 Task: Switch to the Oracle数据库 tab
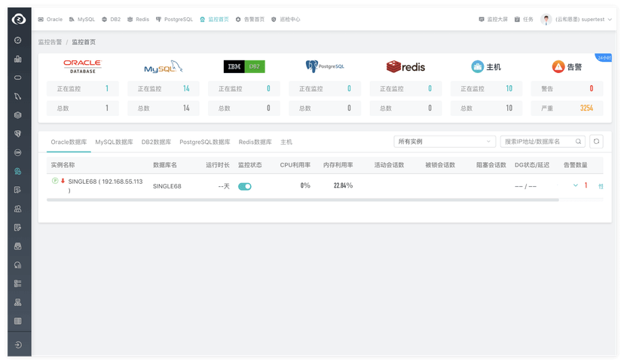[69, 142]
